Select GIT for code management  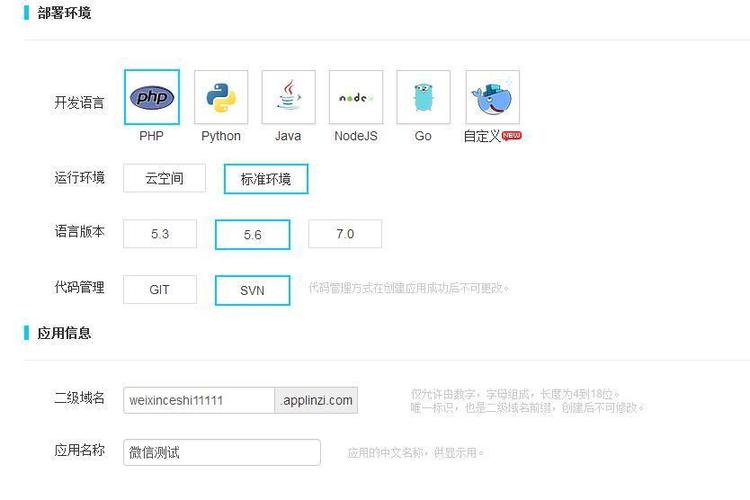click(x=160, y=289)
